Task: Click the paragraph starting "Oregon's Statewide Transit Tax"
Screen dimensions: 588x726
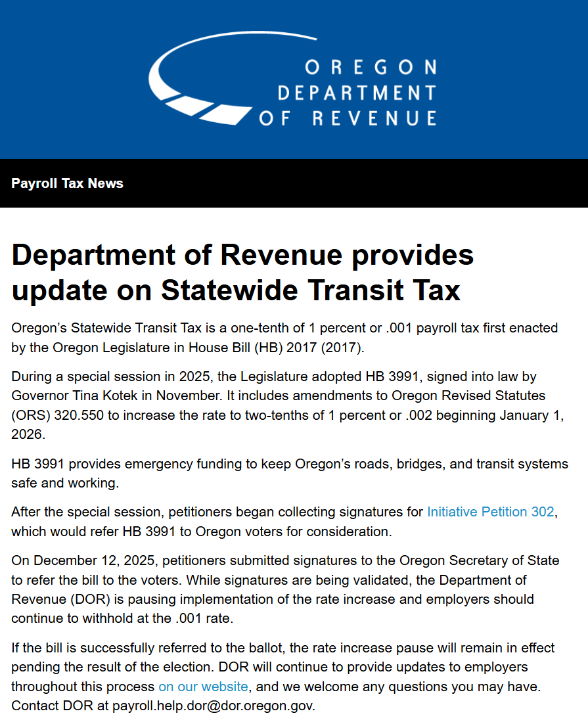Action: point(284,337)
